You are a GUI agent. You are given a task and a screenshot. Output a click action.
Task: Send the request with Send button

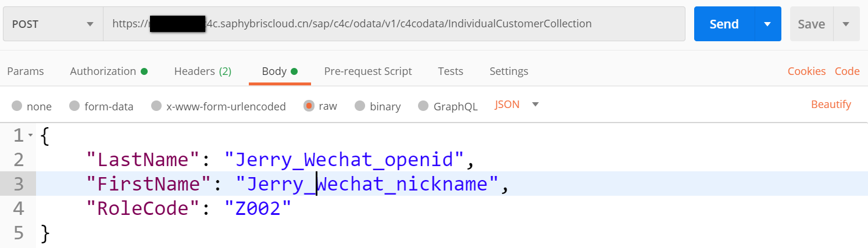coord(724,24)
